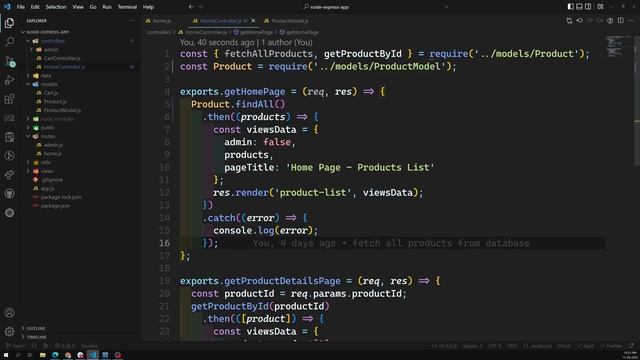This screenshot has width=640, height=360.
Task: Open the Explorer view in activity bar
Action: point(9,23)
